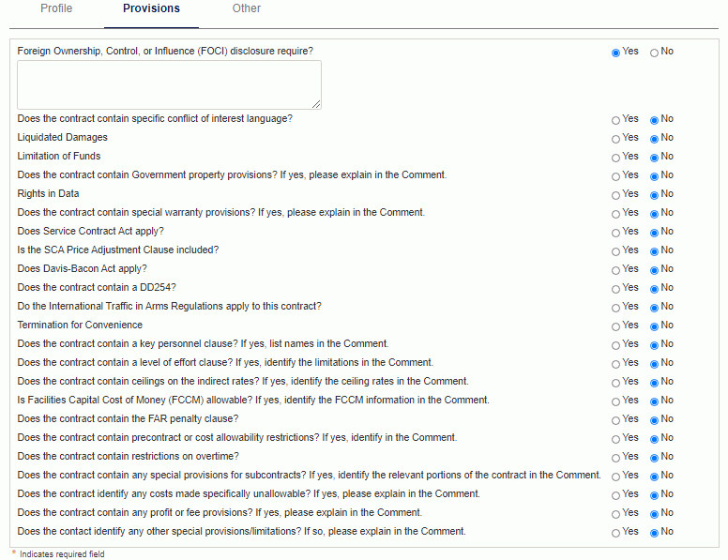The width and height of the screenshot is (728, 560).
Task: Choose Yes for Rights in Data
Action: click(615, 195)
